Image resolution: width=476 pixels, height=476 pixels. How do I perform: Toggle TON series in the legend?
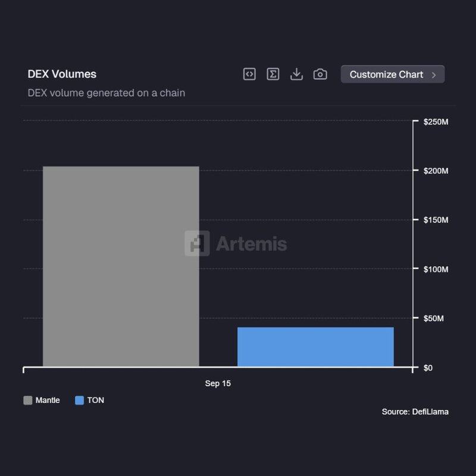[x=90, y=400]
